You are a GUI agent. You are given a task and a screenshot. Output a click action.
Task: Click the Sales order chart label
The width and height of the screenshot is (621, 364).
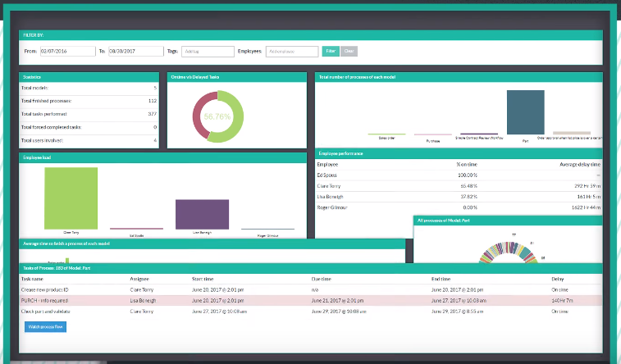(x=386, y=138)
